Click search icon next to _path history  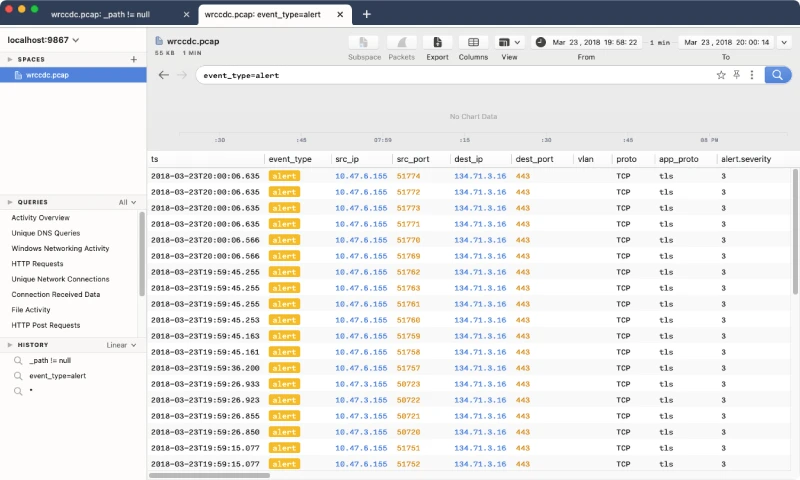(x=18, y=360)
